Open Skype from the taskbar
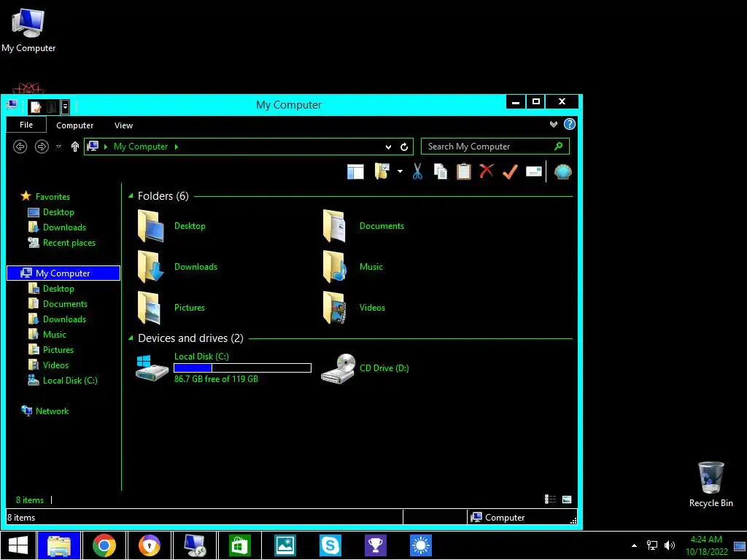Screen dimensions: 747x560 (x=330, y=545)
